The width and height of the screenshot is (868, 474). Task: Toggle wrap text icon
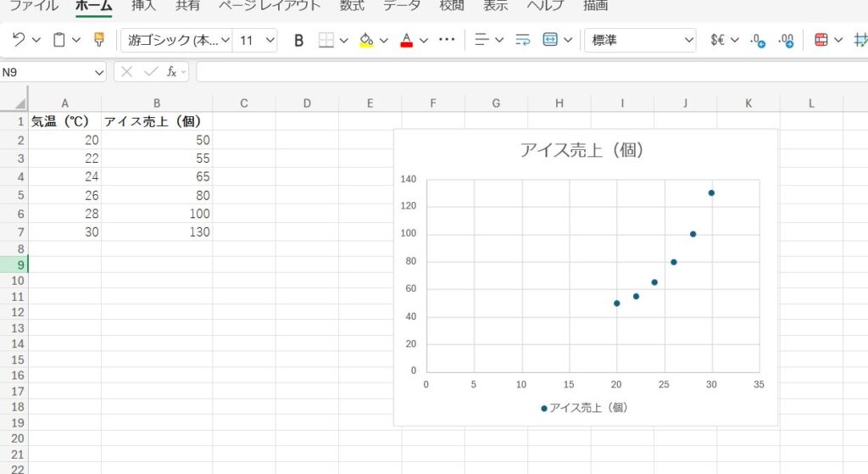(522, 40)
